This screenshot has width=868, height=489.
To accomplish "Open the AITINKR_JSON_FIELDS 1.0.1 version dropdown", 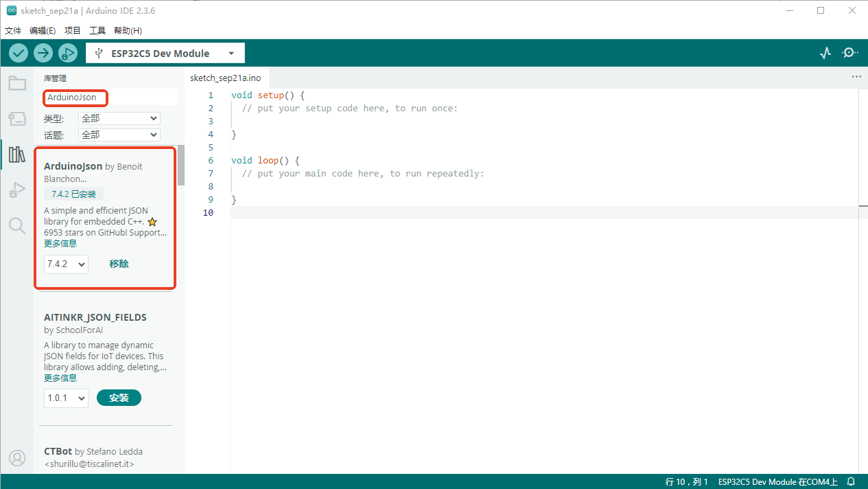I will click(x=66, y=398).
